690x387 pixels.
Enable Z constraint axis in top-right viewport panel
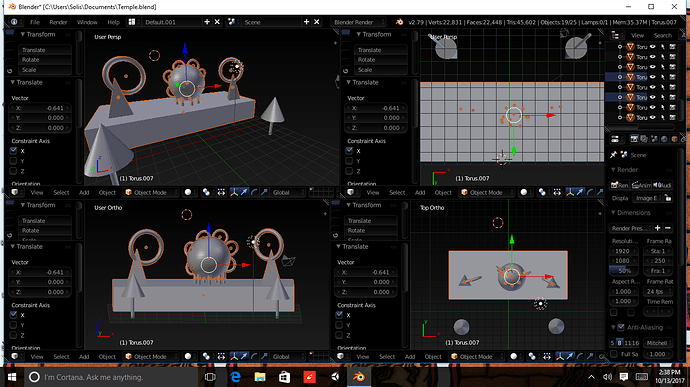coord(349,171)
